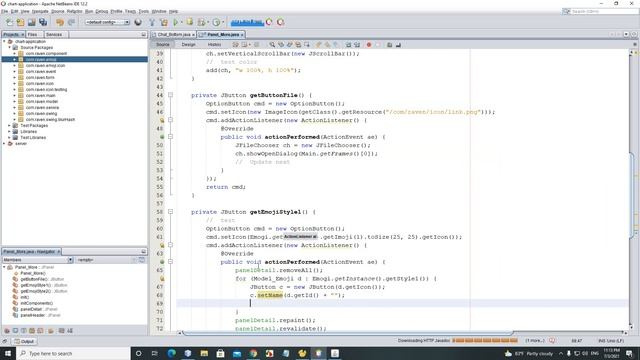Open Chrome from the taskbar

pos(253,353)
